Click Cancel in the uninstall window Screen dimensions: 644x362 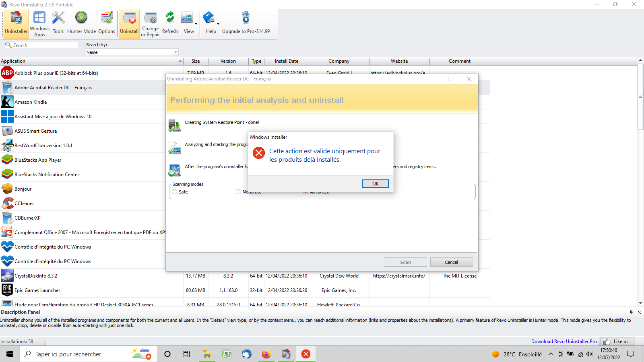click(452, 262)
